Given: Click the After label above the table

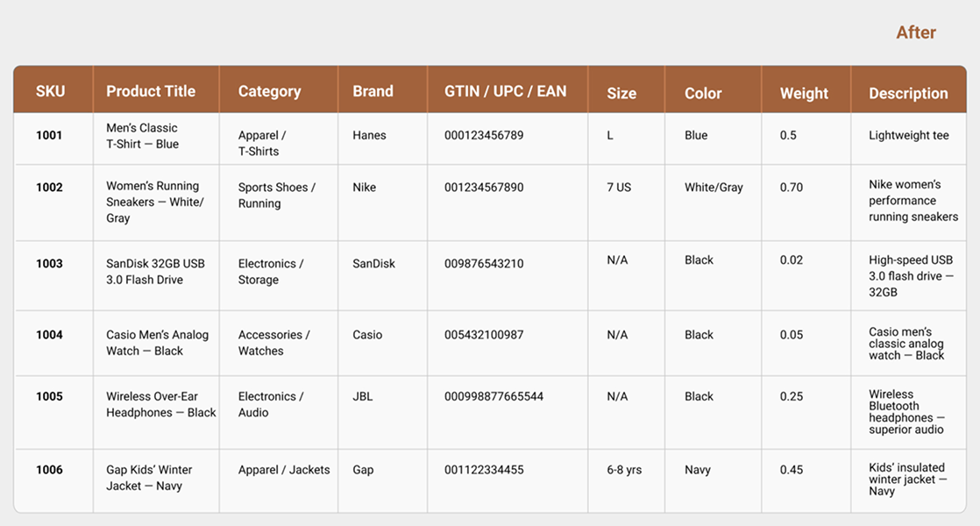Looking at the screenshot, I should [x=915, y=32].
